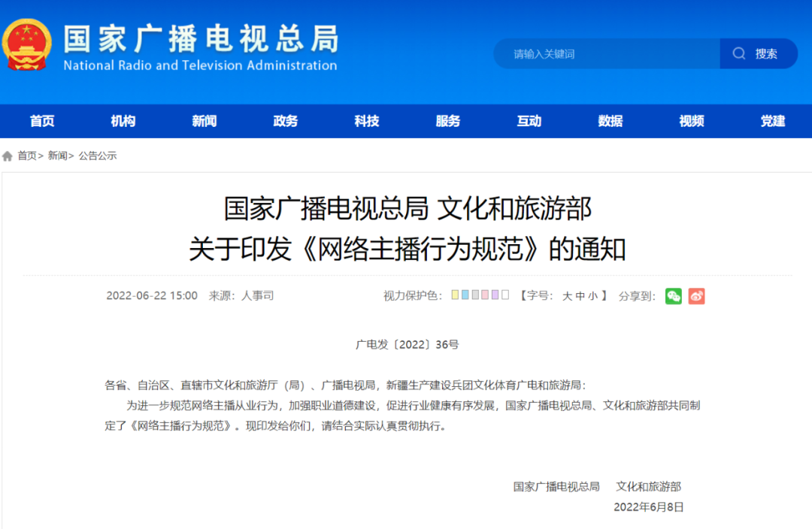812x529 pixels.
Task: Click the source text 来源：人事司
Action: (x=241, y=295)
